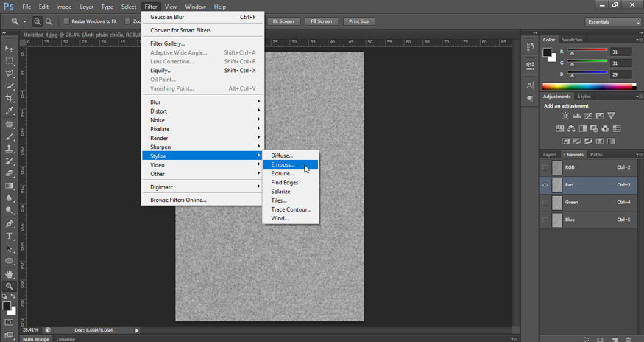Enable Resize Windows to Fit checkbox
The height and width of the screenshot is (342, 644).
pos(66,21)
